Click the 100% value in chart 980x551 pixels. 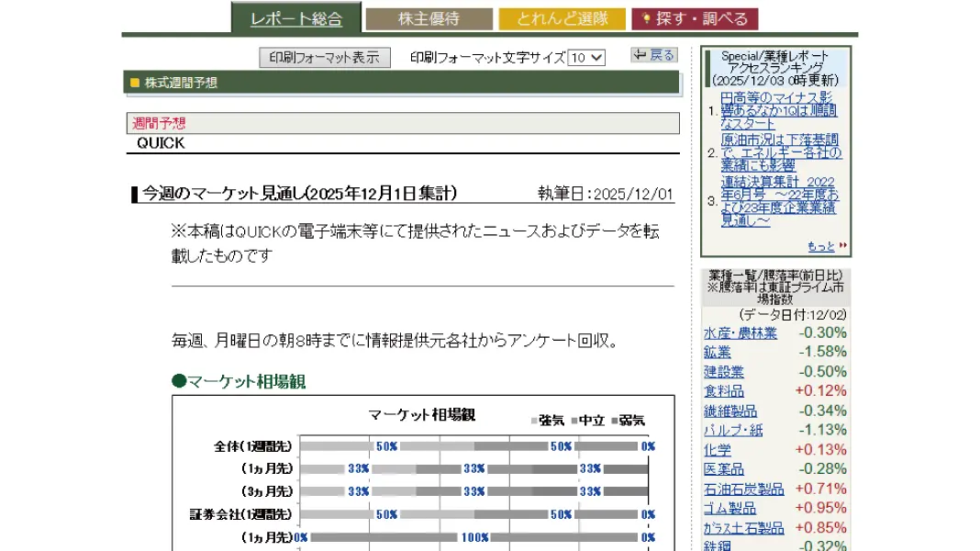click(474, 538)
